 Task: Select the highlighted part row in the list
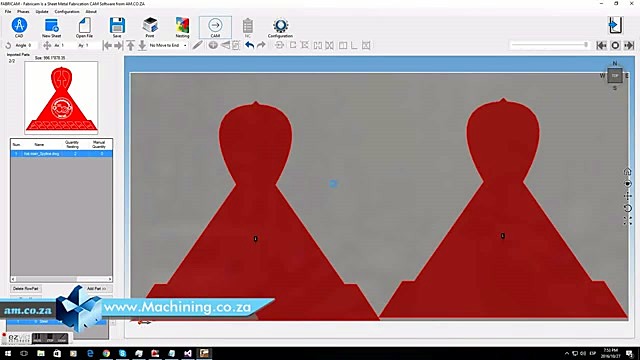[x=61, y=154]
